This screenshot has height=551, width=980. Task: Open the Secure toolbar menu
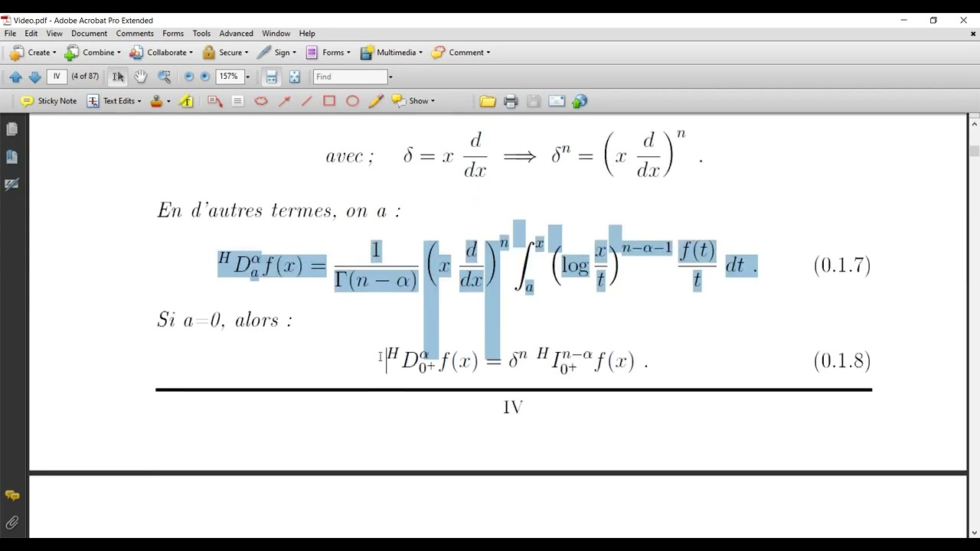[x=225, y=53]
